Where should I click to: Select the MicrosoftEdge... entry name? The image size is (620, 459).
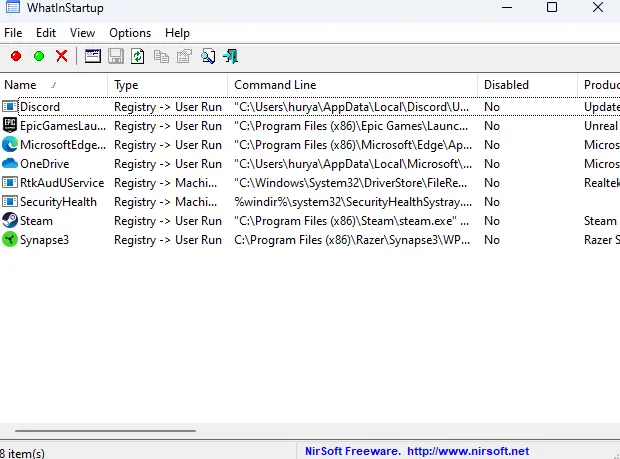tap(63, 145)
